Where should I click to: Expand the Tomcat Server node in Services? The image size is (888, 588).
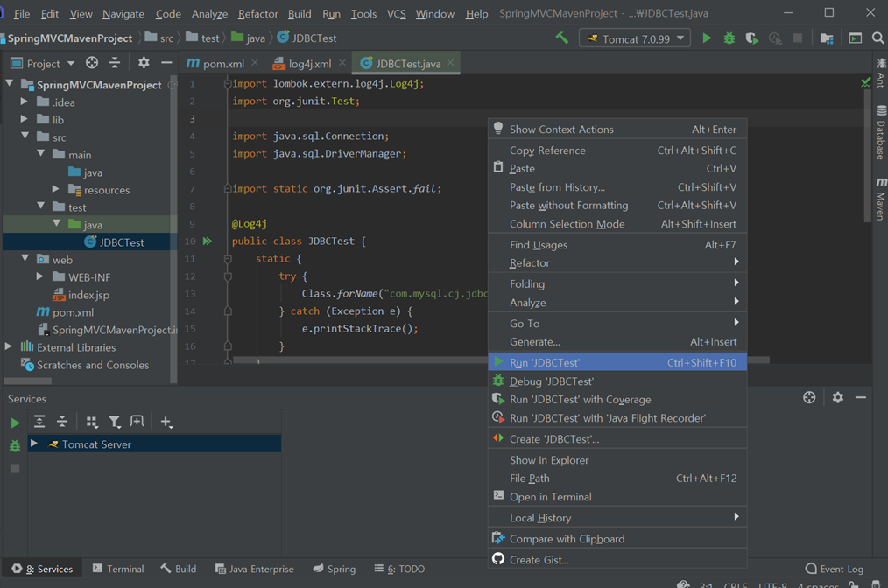pos(34,444)
